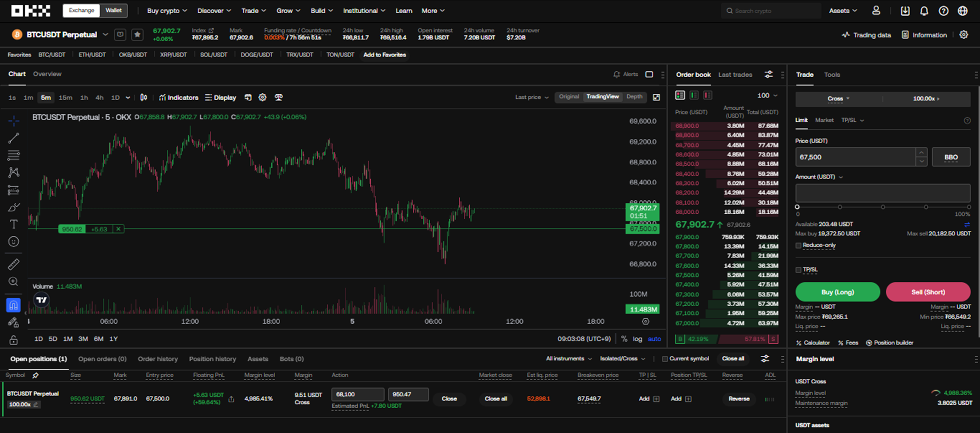980x433 pixels.
Task: Open the All instruments filter
Action: tap(569, 359)
